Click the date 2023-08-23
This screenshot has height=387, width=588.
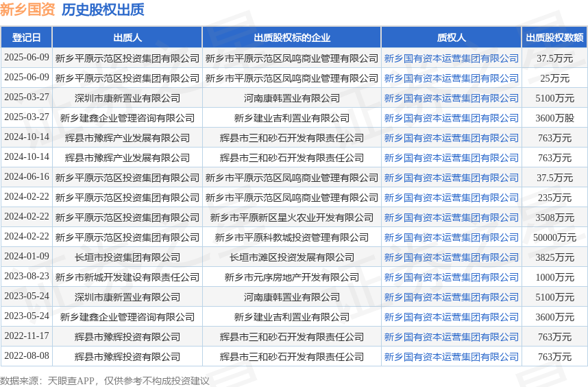click(27, 277)
